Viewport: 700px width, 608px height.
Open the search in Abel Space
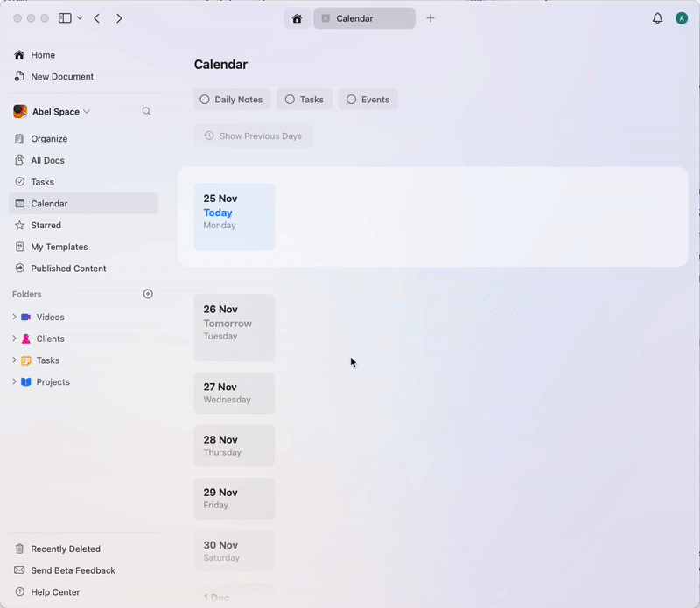pyautogui.click(x=146, y=111)
